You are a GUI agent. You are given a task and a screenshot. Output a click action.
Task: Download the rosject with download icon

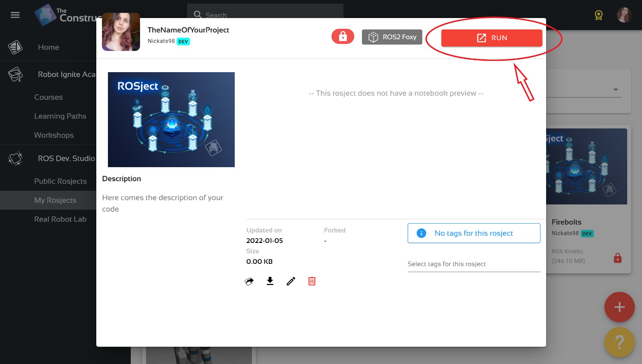270,281
